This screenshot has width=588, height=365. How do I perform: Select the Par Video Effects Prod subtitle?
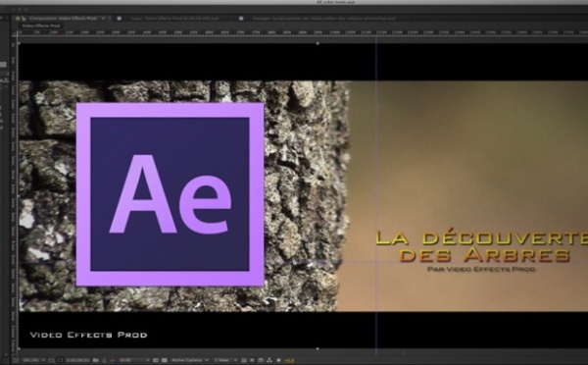pyautogui.click(x=481, y=269)
